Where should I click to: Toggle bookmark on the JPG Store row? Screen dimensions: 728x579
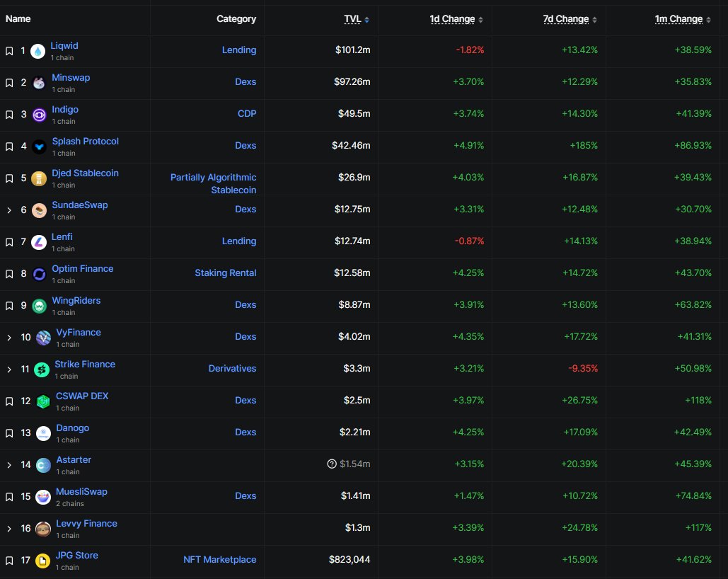pyautogui.click(x=9, y=561)
